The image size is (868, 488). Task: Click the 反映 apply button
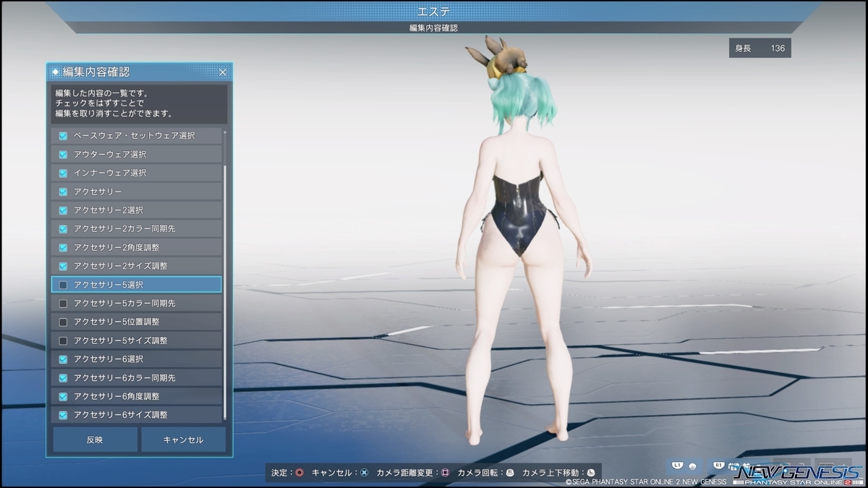click(95, 440)
